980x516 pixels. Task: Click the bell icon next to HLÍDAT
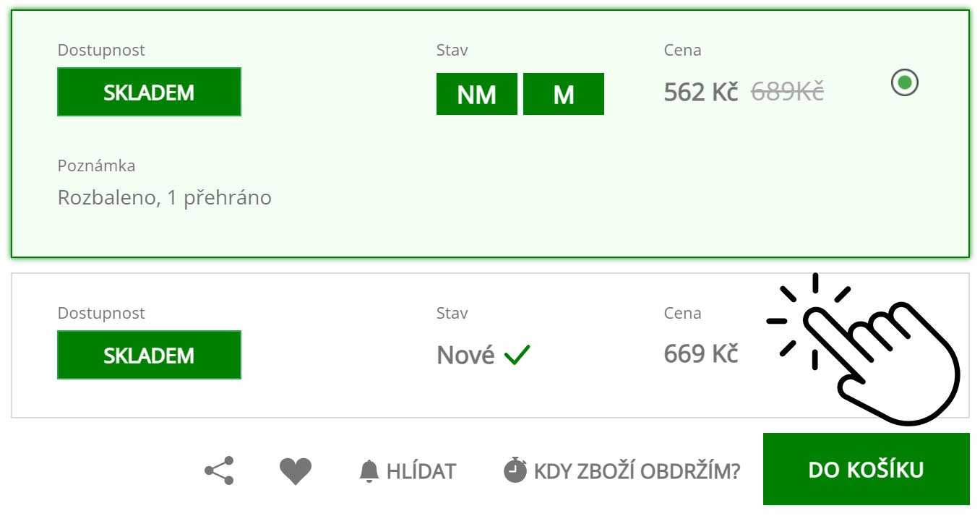(x=369, y=471)
